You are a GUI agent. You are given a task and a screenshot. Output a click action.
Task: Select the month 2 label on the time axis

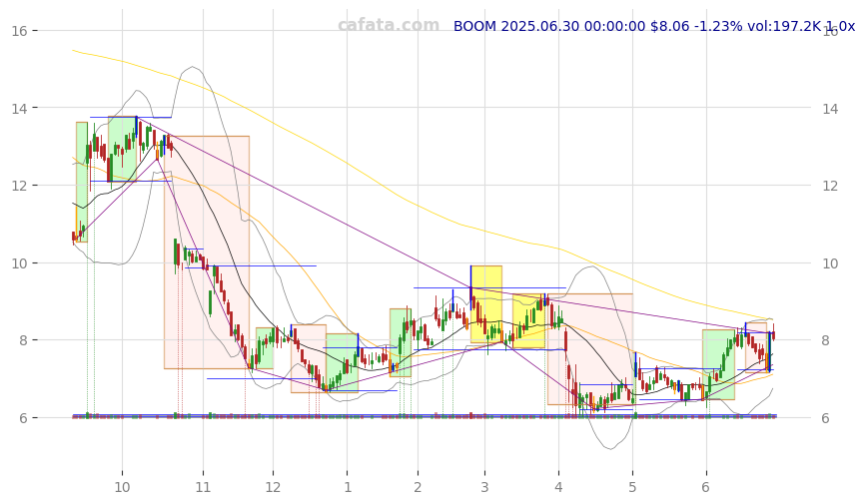pos(418,487)
